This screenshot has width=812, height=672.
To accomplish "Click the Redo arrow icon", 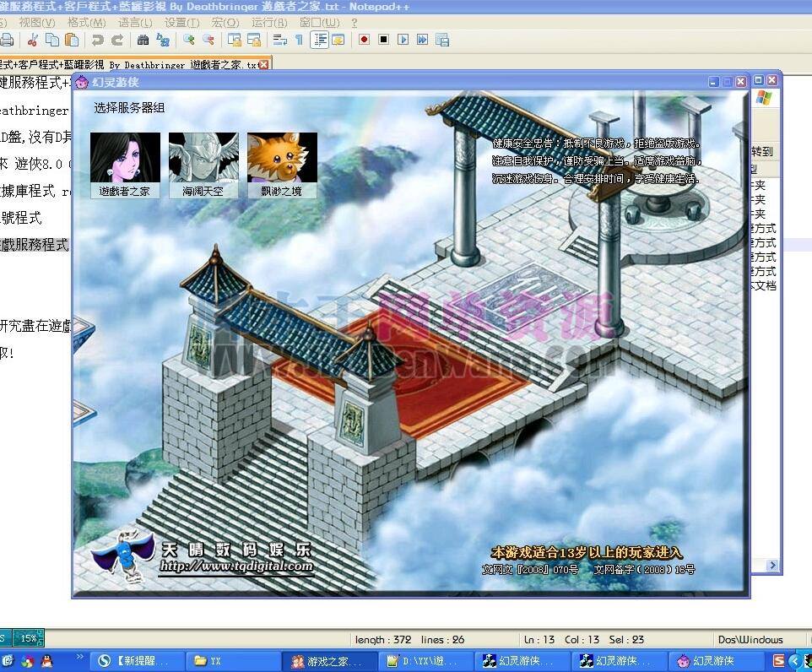I will tap(117, 40).
